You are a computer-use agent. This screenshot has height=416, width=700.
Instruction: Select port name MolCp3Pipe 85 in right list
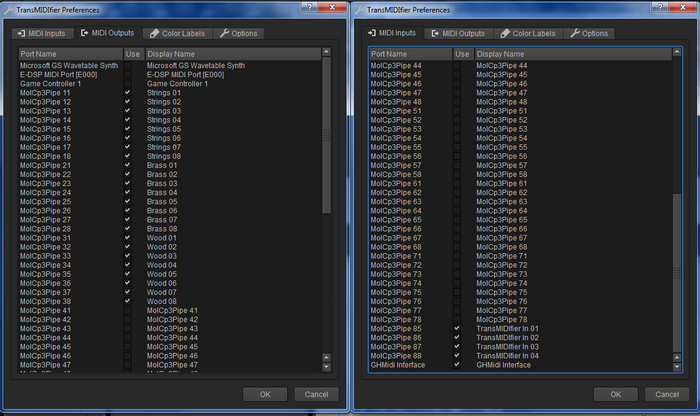point(396,329)
